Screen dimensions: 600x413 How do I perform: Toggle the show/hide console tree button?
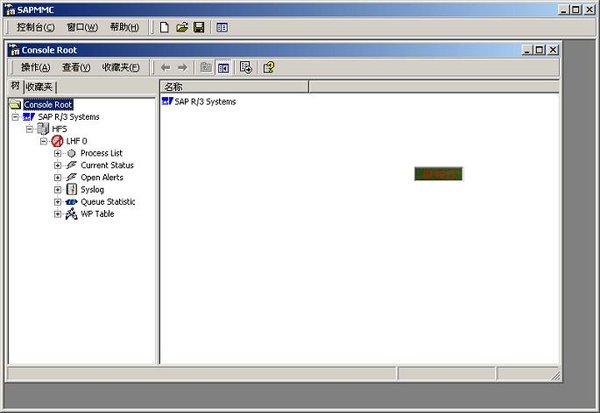pyautogui.click(x=224, y=68)
